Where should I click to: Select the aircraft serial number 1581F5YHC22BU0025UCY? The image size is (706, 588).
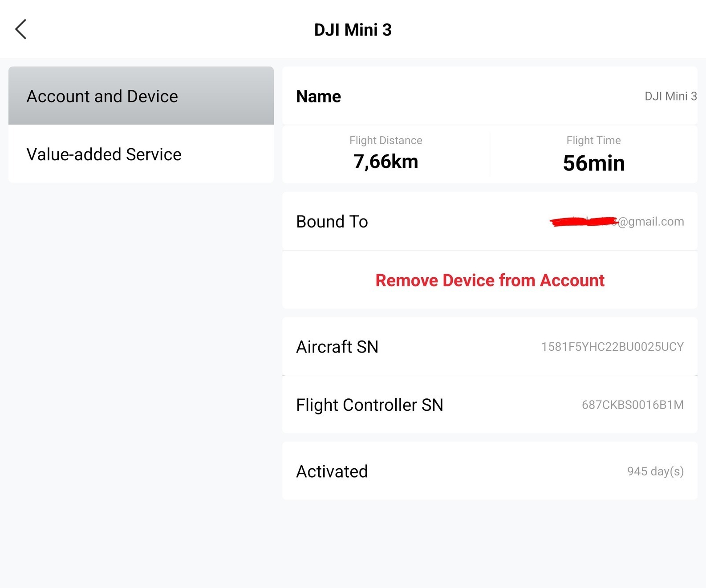(x=612, y=347)
